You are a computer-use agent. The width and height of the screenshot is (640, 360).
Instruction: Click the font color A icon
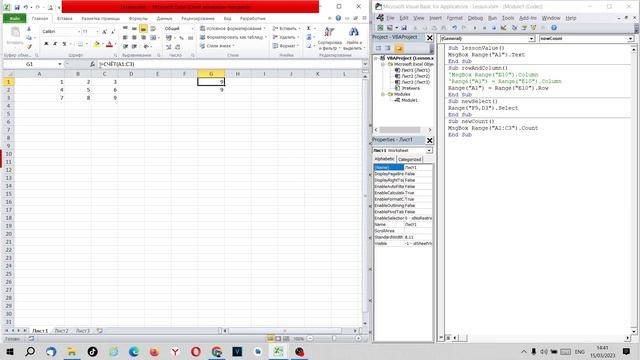(x=109, y=44)
